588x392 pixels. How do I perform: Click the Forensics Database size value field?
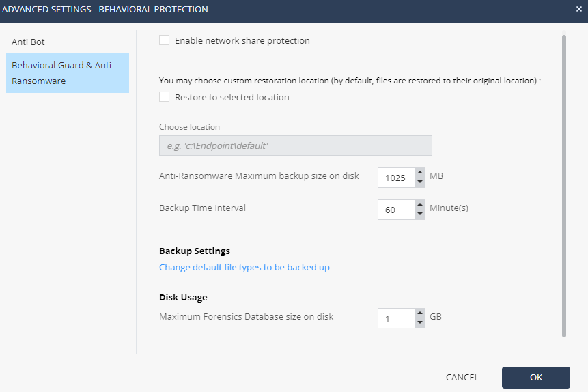click(x=396, y=318)
